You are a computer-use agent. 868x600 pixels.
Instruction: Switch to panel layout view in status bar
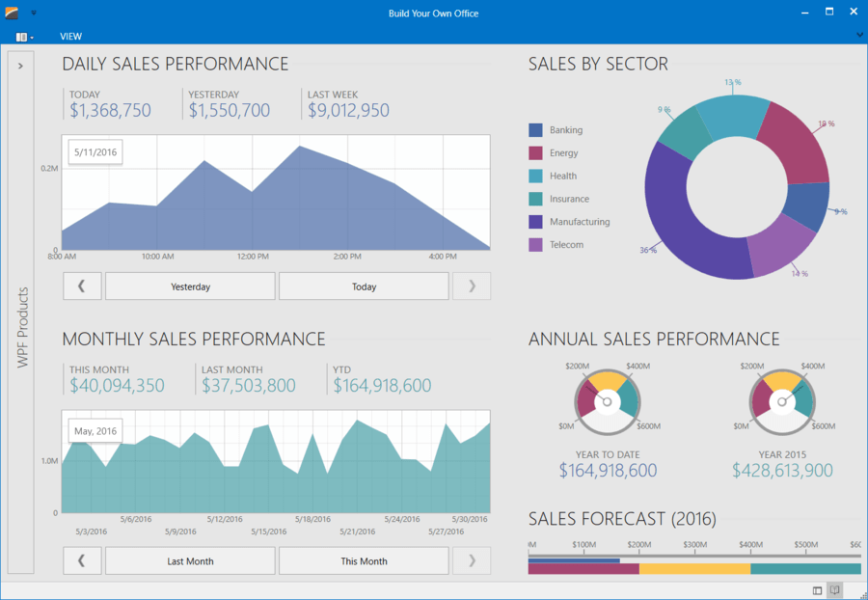coord(818,590)
